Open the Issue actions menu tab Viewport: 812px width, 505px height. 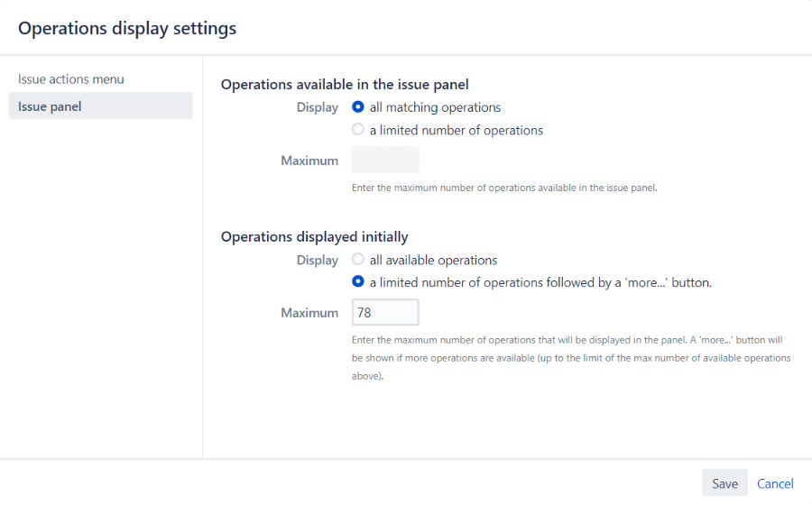tap(71, 79)
